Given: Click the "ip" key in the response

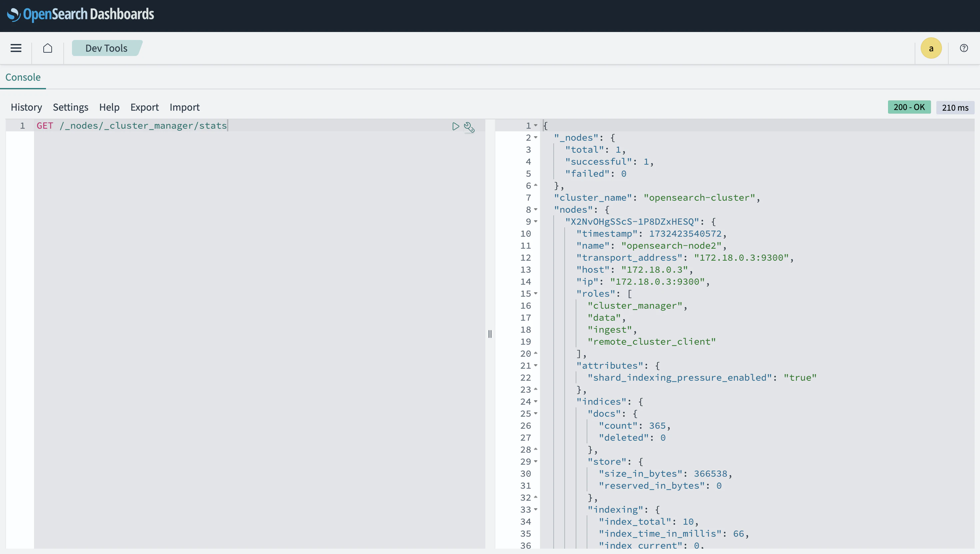Looking at the screenshot, I should (x=587, y=282).
